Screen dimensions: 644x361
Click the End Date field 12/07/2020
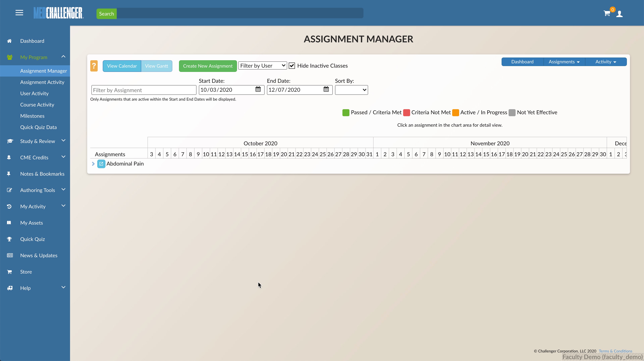299,90
